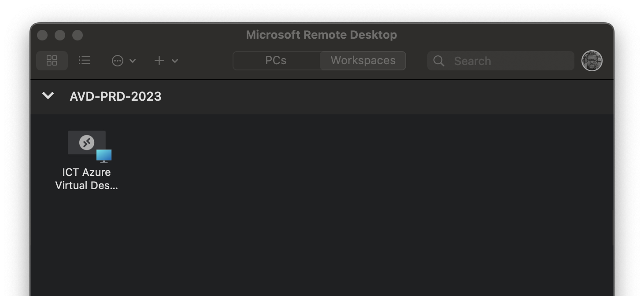Open the more actions dropdown arrow
644x296 pixels.
click(133, 61)
